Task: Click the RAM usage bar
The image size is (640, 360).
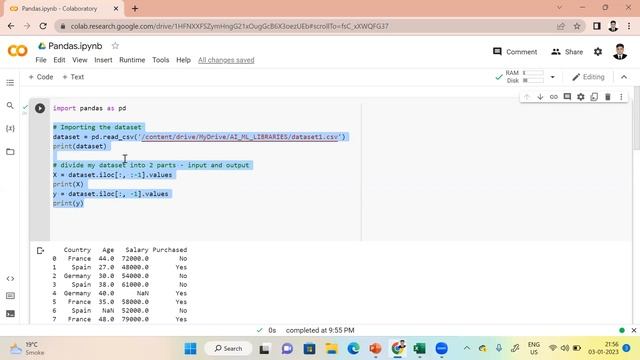Action: click(x=533, y=73)
